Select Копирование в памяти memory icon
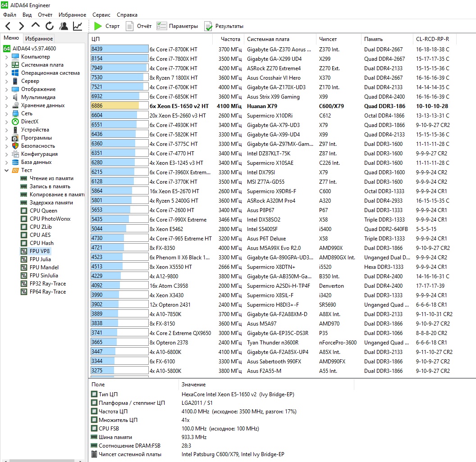This screenshot has height=462, width=476. (24, 195)
